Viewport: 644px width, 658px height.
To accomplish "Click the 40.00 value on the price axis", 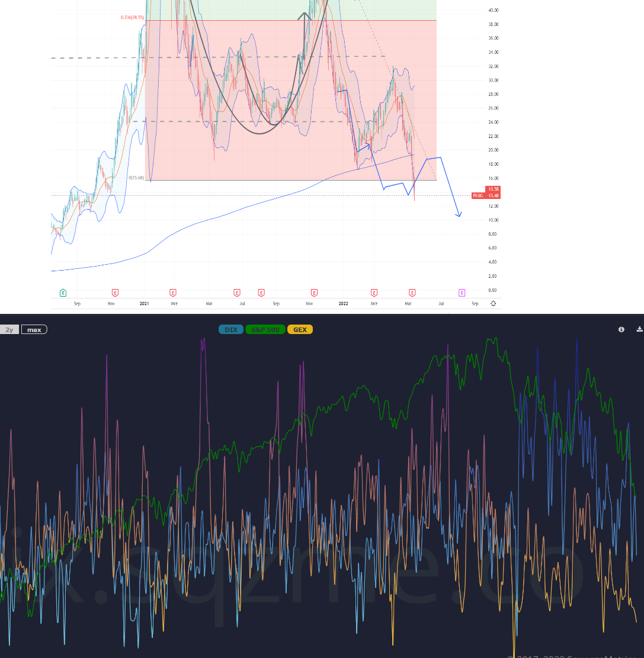I will pos(494,10).
